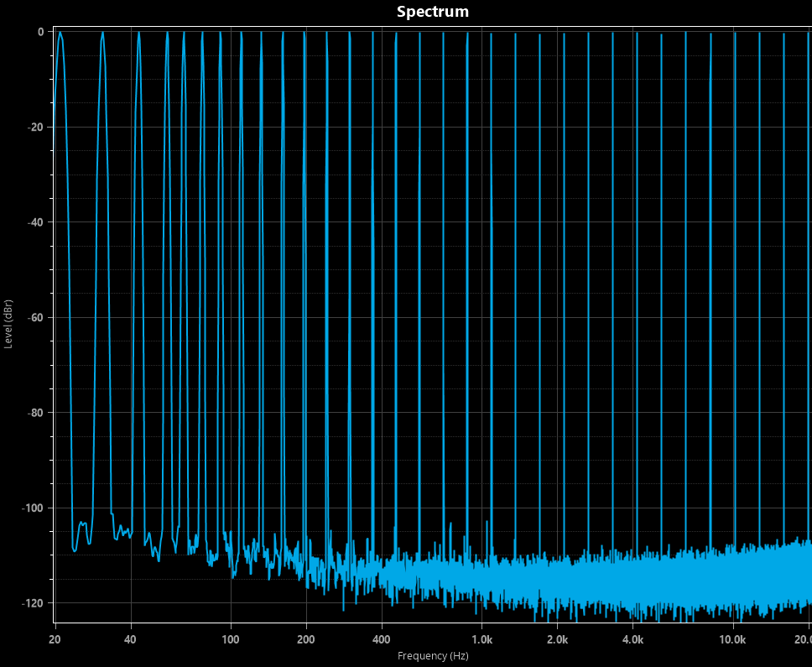Screen dimensions: 812x667
Task: Select the 0 dBr level tick label
Action: (40, 32)
